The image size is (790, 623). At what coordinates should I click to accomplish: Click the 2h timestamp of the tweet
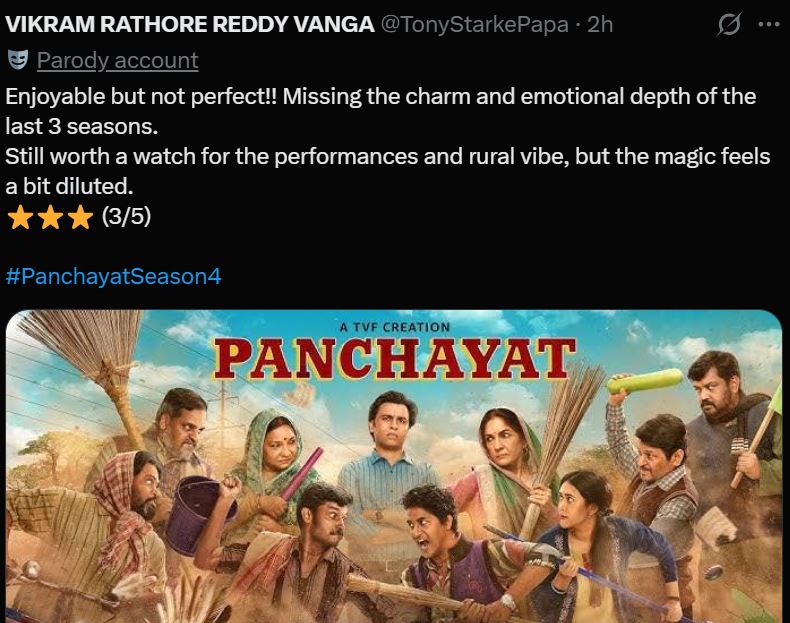pos(600,24)
